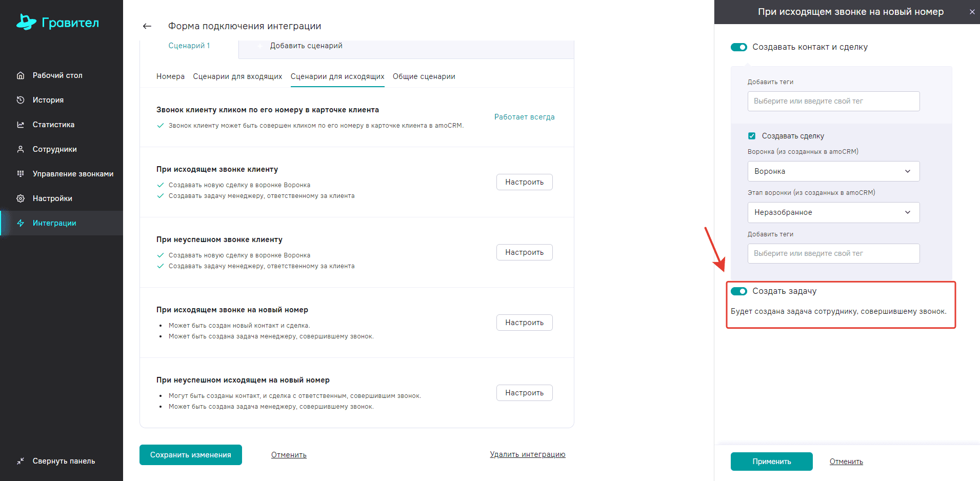Open the Общие сценарии tab
The width and height of the screenshot is (980, 481).
point(424,76)
